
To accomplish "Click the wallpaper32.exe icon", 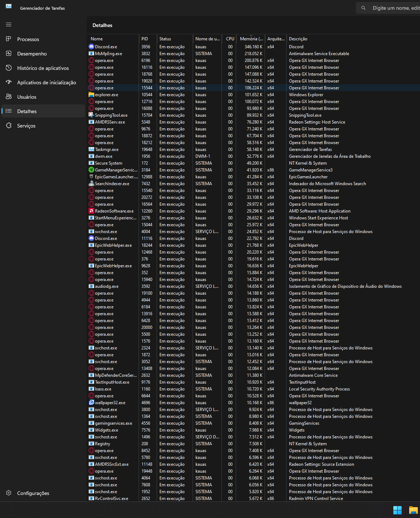I will [91, 402].
